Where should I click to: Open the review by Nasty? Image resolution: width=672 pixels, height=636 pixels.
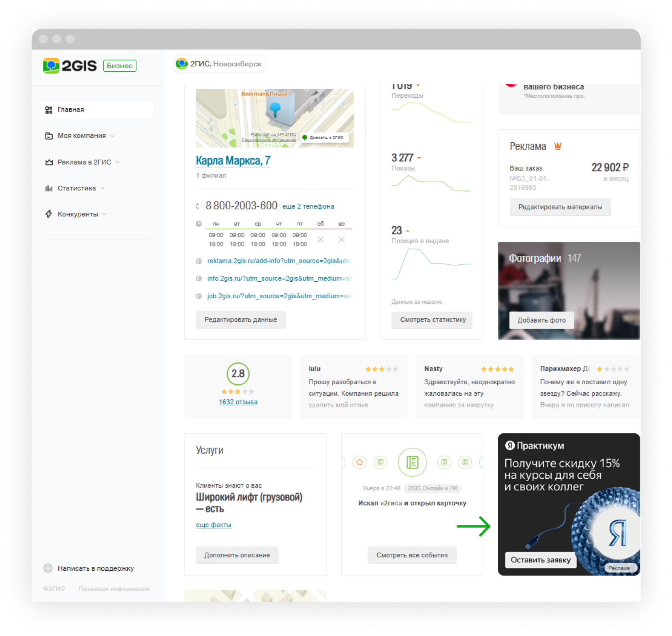click(x=469, y=387)
